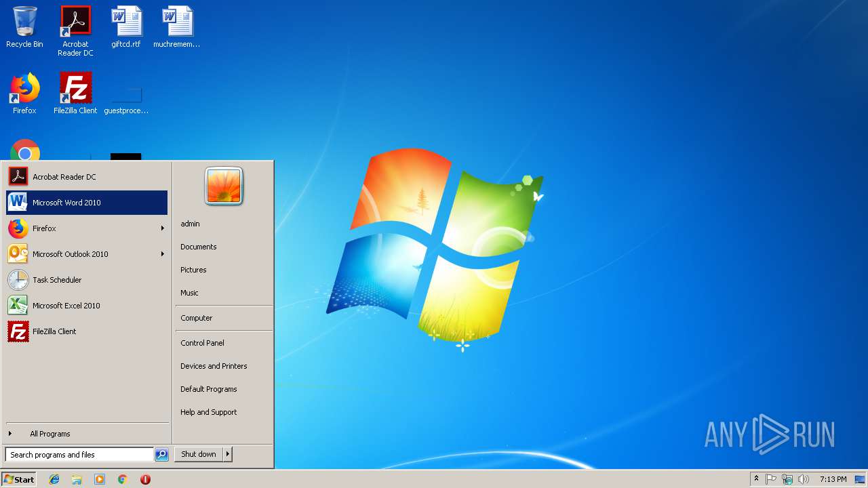Click the search magnifier button

pyautogui.click(x=161, y=455)
